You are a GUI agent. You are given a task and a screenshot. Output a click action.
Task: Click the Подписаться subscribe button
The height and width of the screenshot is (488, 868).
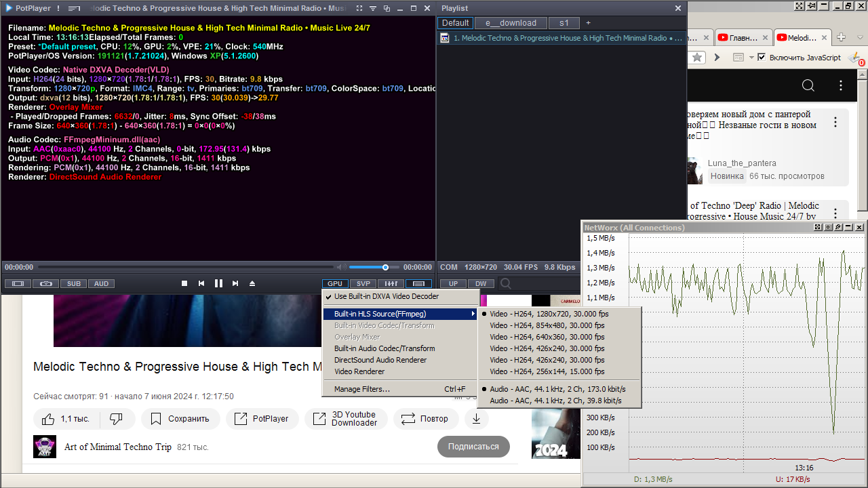tap(473, 447)
